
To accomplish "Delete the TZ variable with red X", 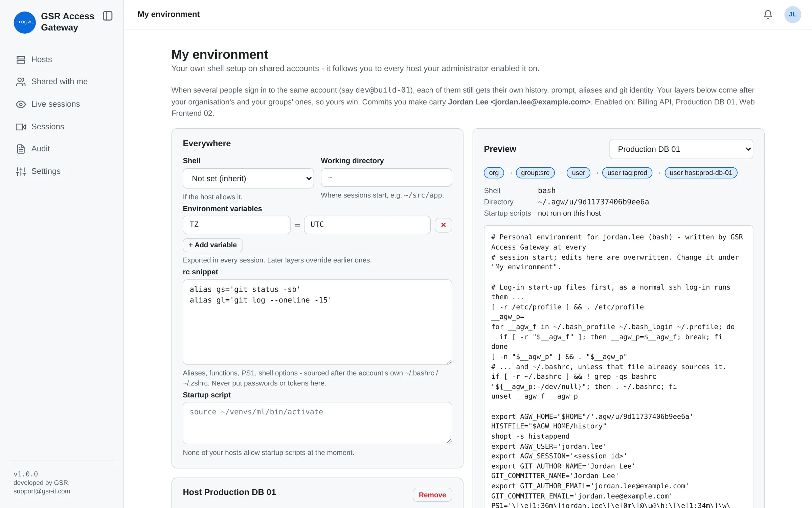I will 443,225.
